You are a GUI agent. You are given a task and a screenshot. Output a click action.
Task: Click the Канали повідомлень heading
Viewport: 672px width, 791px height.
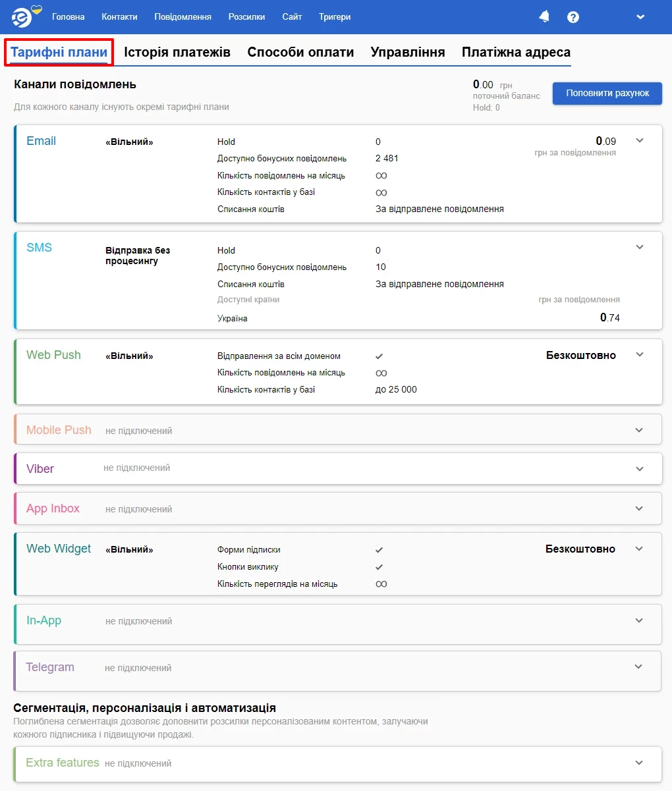(75, 84)
